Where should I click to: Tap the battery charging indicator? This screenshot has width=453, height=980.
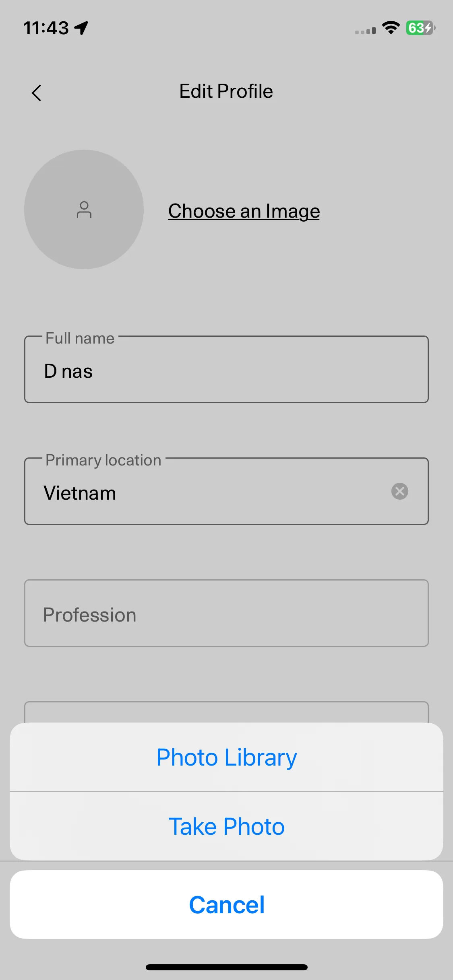point(420,28)
